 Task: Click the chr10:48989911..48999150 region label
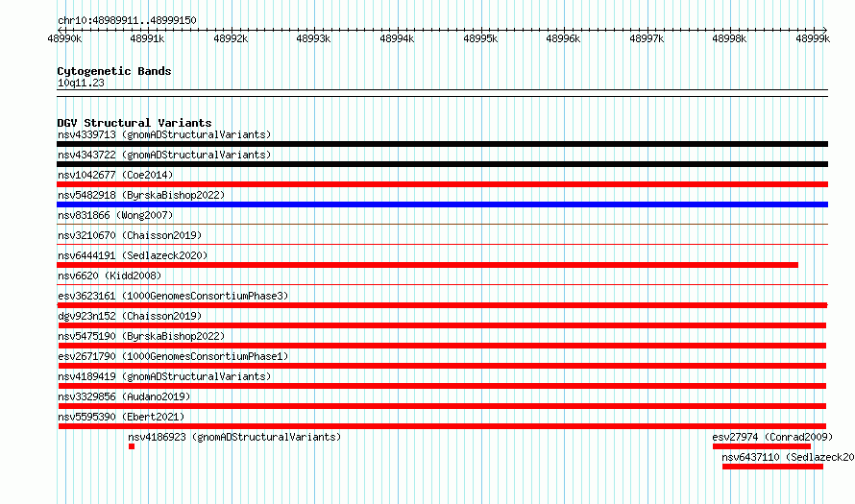coord(127,21)
